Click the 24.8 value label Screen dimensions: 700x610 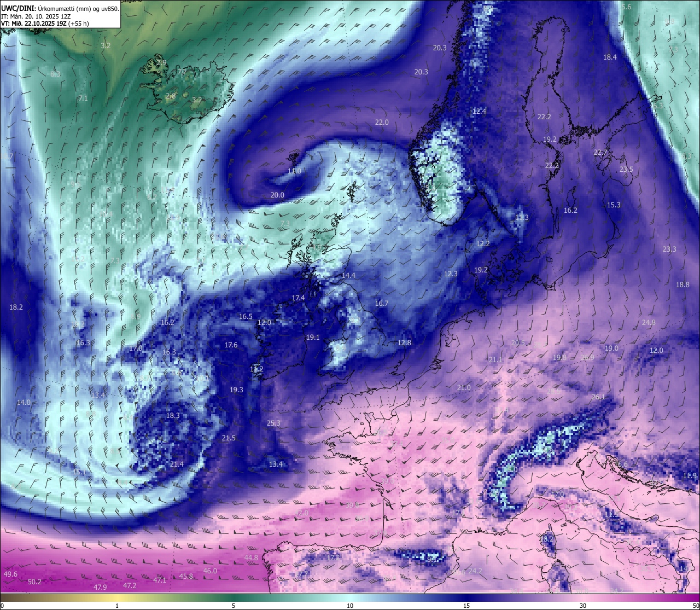click(x=649, y=323)
